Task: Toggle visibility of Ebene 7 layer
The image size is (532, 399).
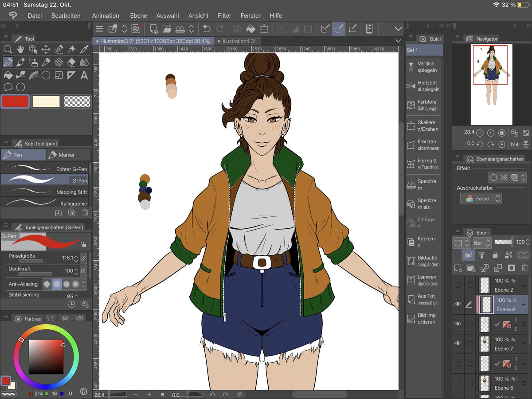Action: [458, 344]
